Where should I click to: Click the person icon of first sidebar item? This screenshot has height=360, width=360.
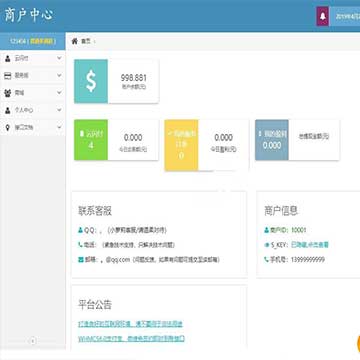(7, 59)
